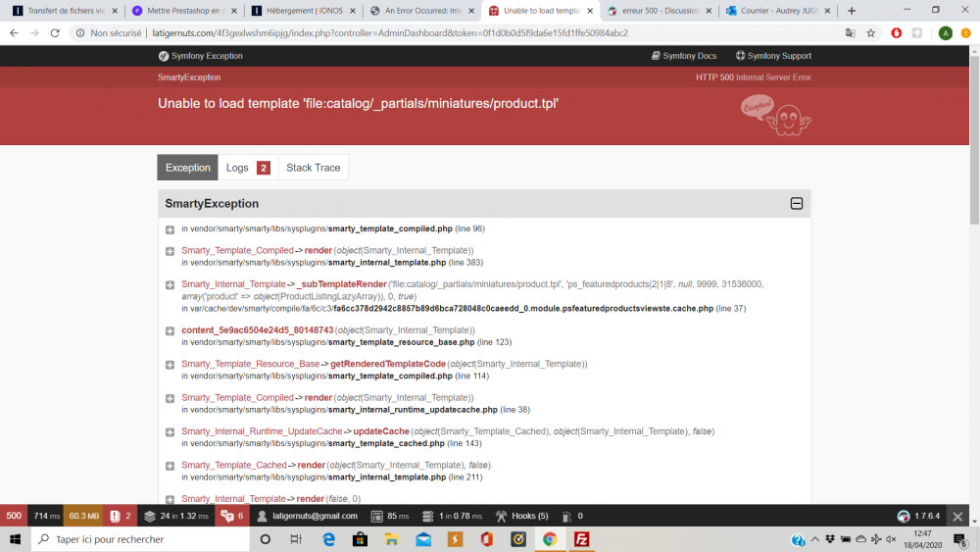The image size is (980, 552).
Task: Show hidden system tray icons
Action: tap(815, 539)
